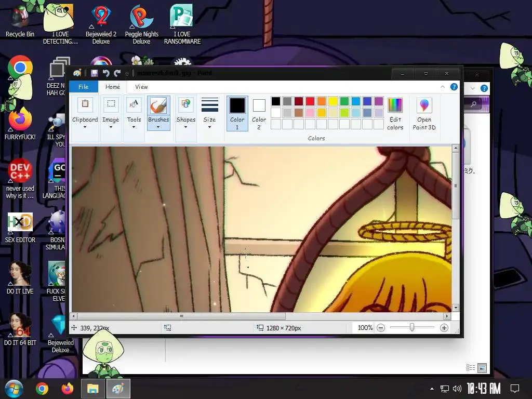The width and height of the screenshot is (532, 399).
Task: Select Color 2 white swatch button
Action: tap(259, 113)
